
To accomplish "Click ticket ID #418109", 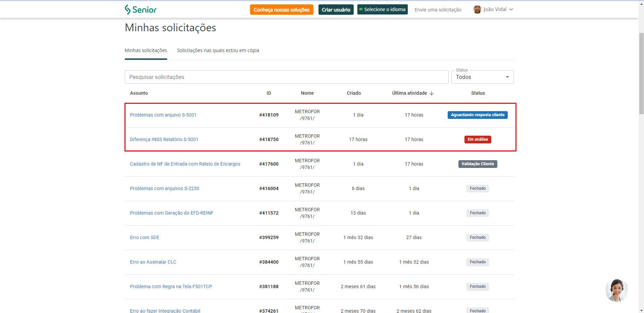I will pos(269,115).
